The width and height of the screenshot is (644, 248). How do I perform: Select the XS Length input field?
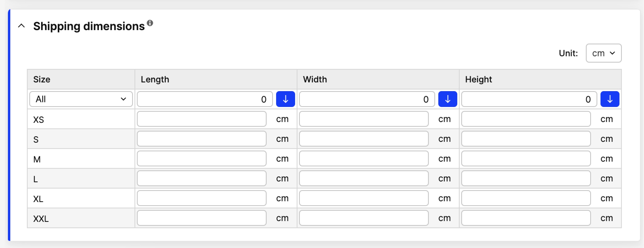click(x=202, y=119)
